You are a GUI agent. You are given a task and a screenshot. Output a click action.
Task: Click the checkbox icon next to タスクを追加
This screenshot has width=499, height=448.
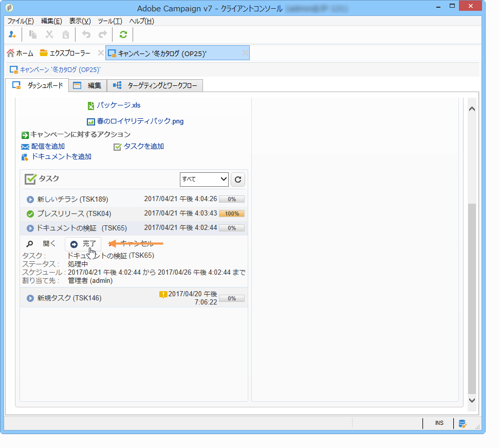click(118, 147)
